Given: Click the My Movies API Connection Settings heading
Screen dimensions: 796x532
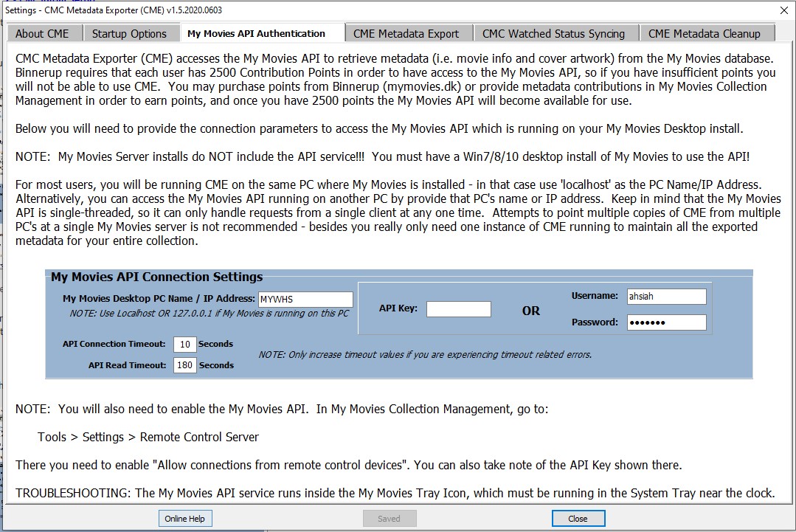Looking at the screenshot, I should point(157,277).
